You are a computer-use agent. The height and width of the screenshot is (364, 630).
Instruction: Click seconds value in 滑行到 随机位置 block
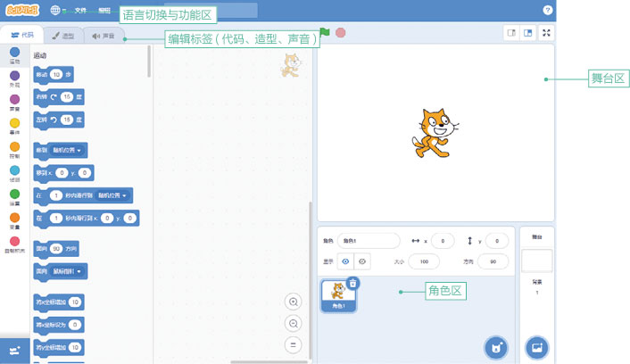tap(56, 195)
